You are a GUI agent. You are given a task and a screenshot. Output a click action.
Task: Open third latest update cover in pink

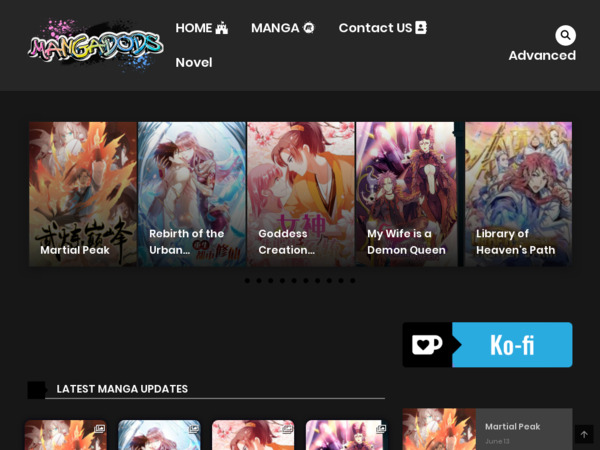(x=253, y=435)
